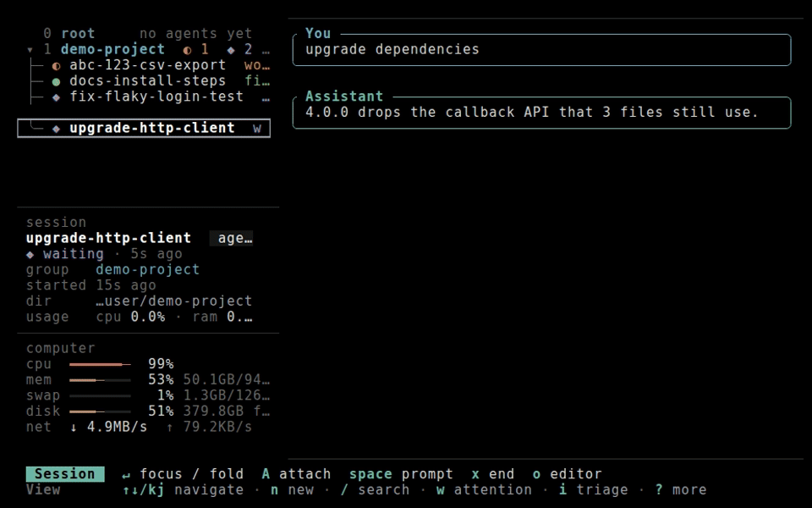Click the 'w attention' shortcut

click(484, 490)
